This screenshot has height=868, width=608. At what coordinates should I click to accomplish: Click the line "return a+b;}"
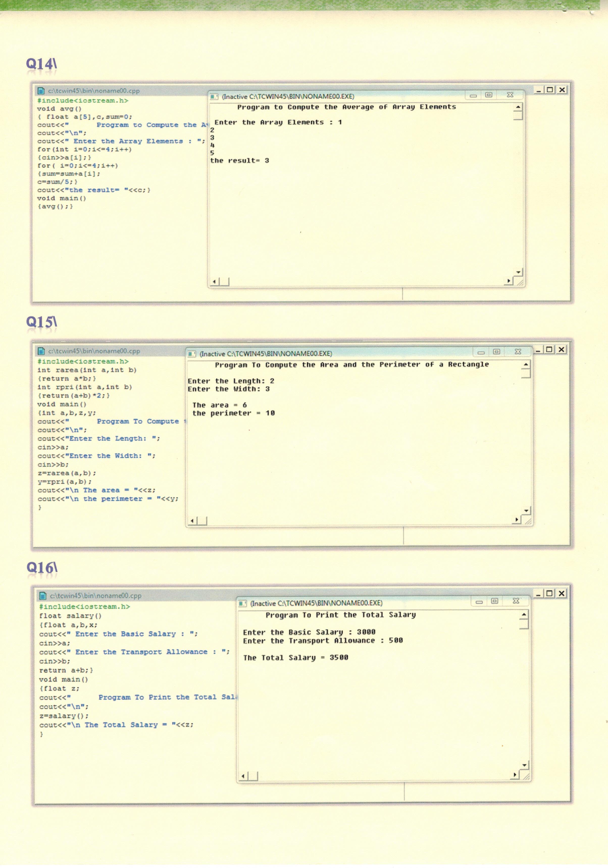pos(66,670)
